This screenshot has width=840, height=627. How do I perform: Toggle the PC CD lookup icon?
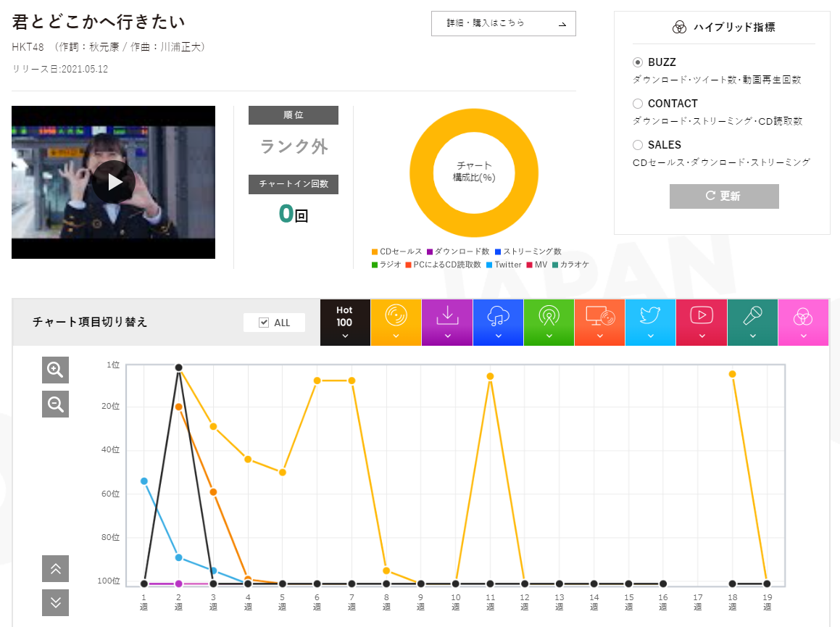(x=600, y=315)
